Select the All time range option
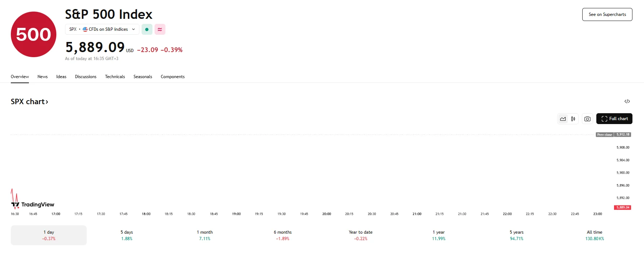This screenshot has height=255, width=644. pos(595,235)
